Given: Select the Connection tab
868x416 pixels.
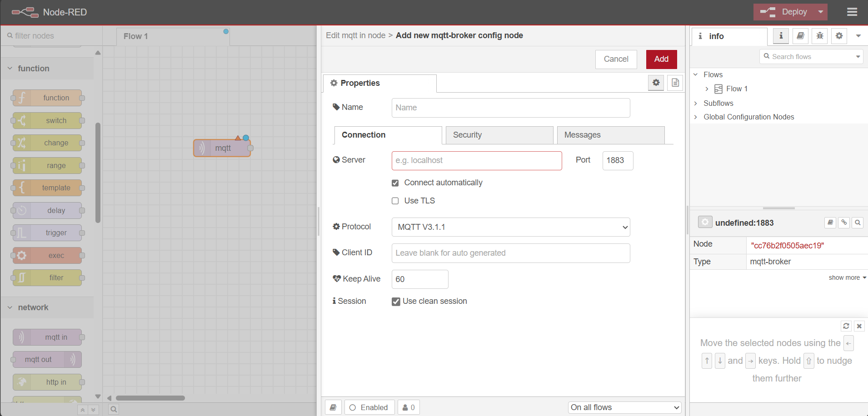Looking at the screenshot, I should pyautogui.click(x=388, y=135).
